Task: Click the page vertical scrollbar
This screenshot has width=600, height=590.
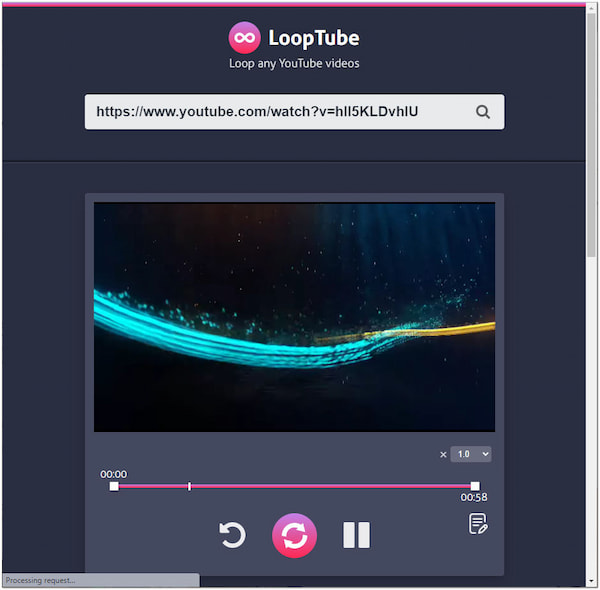Action: click(592, 134)
